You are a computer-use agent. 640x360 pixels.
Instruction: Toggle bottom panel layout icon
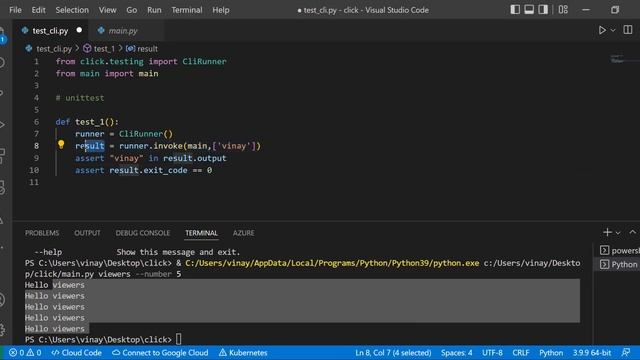pos(529,9)
